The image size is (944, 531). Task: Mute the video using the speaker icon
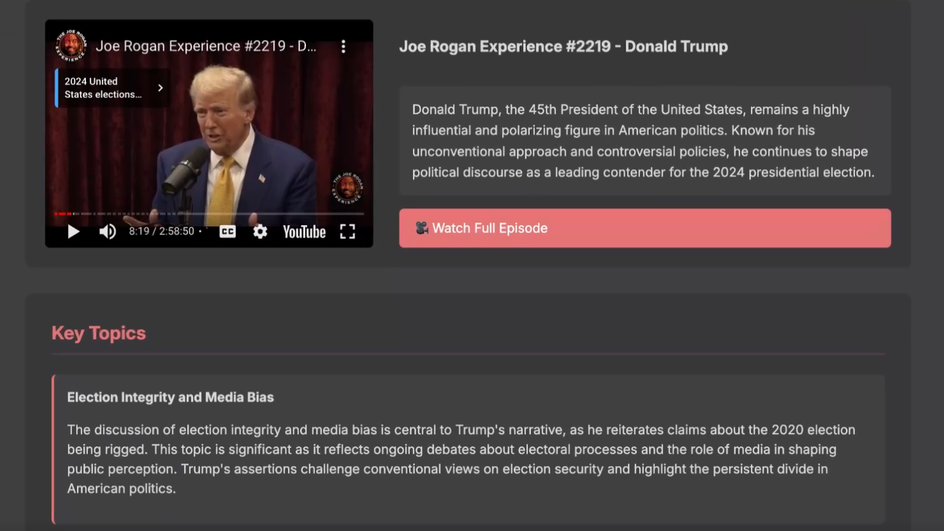[107, 232]
